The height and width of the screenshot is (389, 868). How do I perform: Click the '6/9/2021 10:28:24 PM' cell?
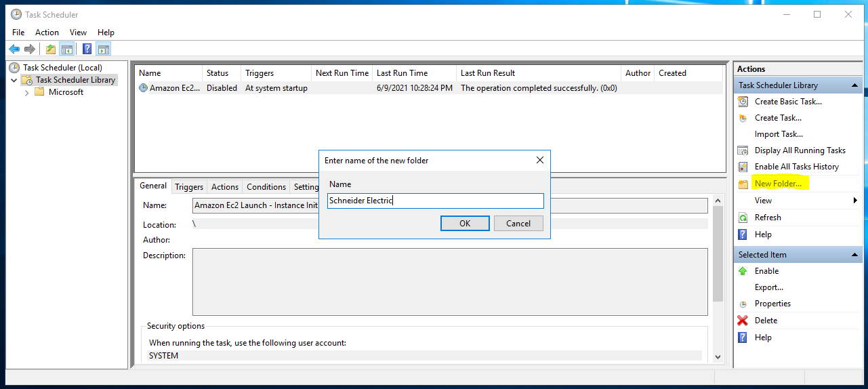pyautogui.click(x=415, y=88)
